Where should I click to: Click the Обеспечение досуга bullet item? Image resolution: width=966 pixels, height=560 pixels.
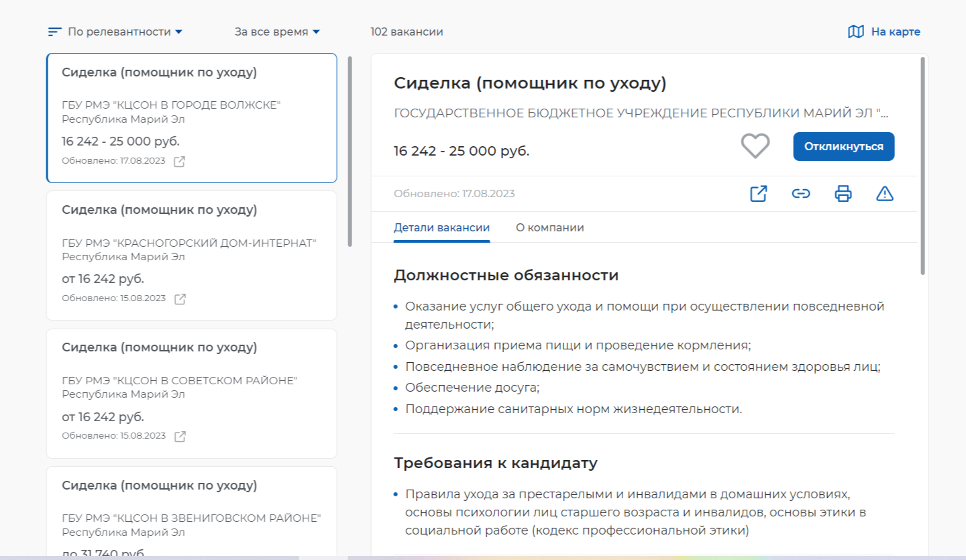pyautogui.click(x=472, y=388)
